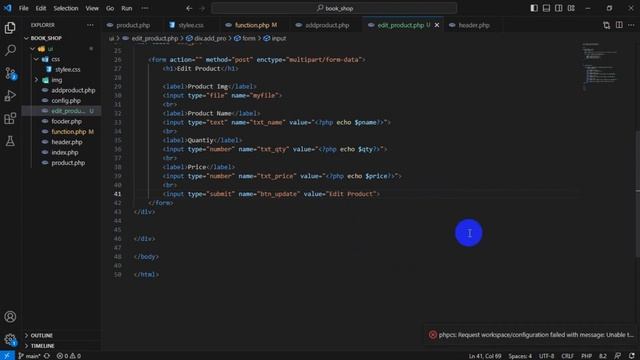The height and width of the screenshot is (360, 640).
Task: Open function.php in the explorer tree
Action: (69, 132)
